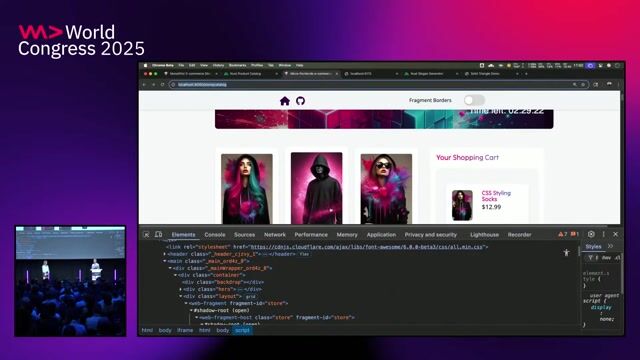Select the Styles sidebar tab
This screenshot has height=360, width=640.
tap(593, 247)
